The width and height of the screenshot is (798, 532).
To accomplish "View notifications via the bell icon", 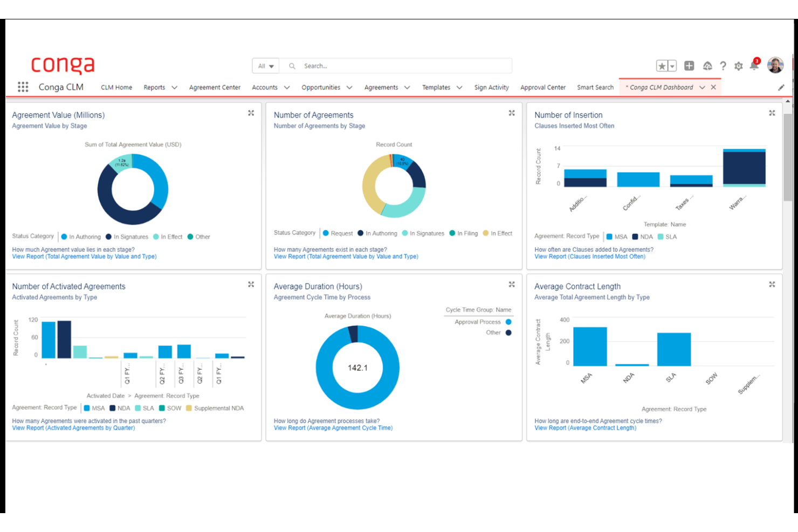I will click(754, 65).
